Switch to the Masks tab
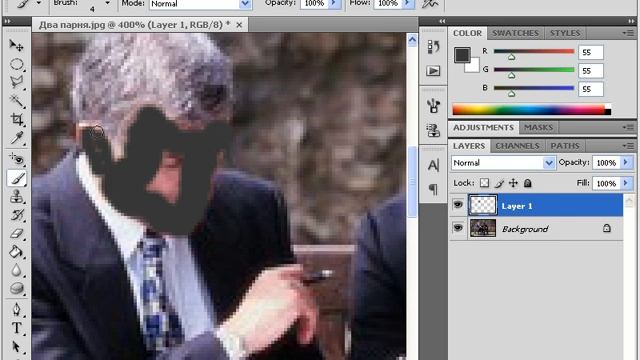 [538, 128]
